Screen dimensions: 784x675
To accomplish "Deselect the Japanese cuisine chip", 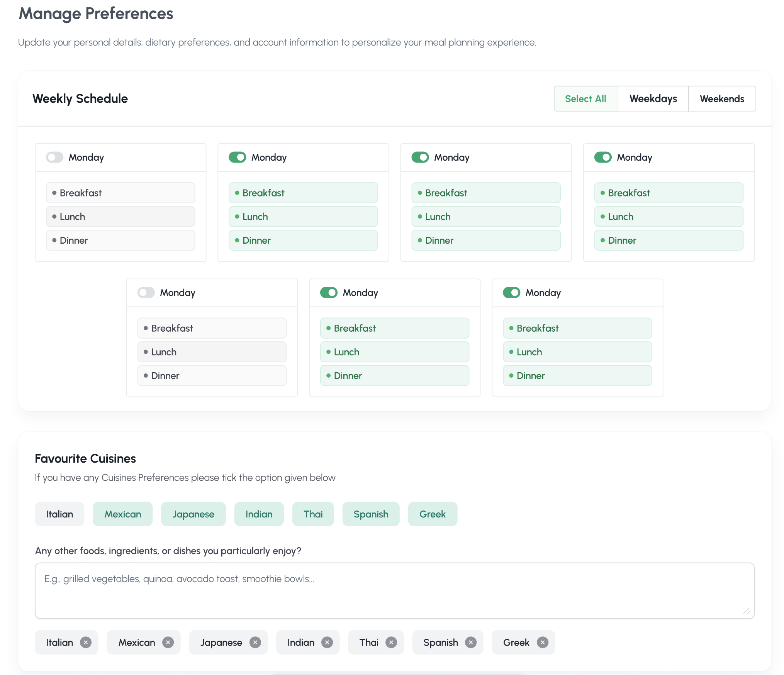I will tap(193, 514).
